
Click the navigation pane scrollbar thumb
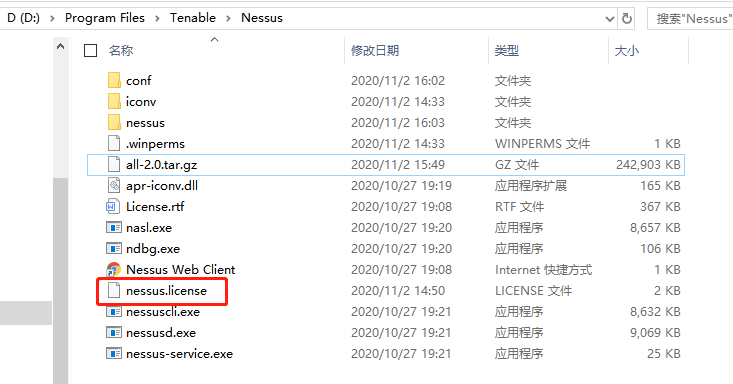[x=60, y=281]
